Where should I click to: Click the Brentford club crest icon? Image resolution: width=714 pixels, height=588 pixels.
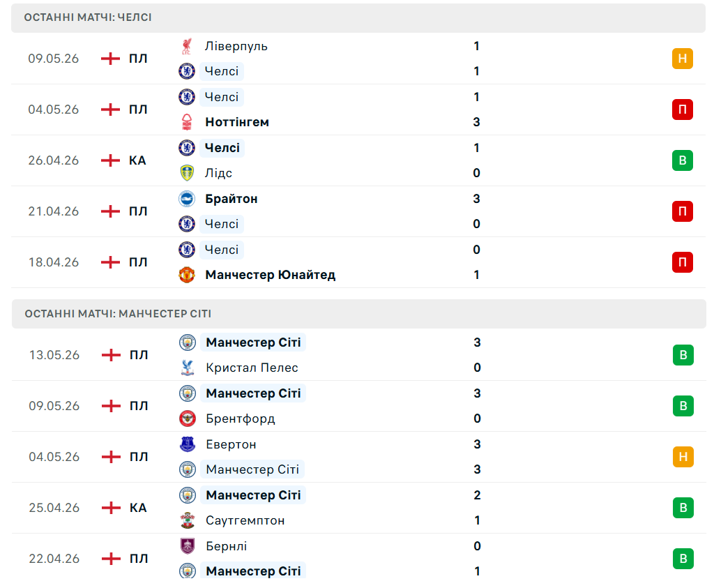click(188, 419)
